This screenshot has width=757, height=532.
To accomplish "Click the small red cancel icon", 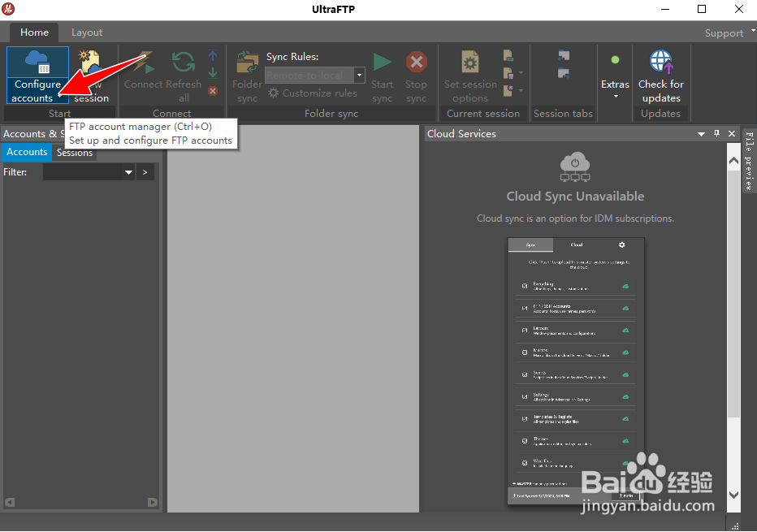I will pyautogui.click(x=213, y=91).
